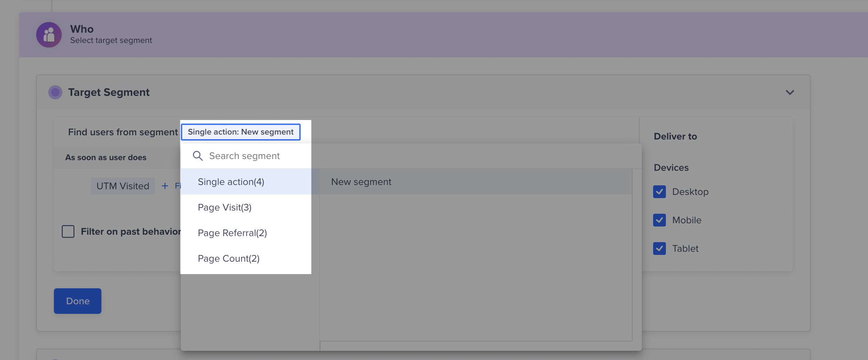
Task: Uncheck the Mobile device checkbox
Action: [660, 220]
